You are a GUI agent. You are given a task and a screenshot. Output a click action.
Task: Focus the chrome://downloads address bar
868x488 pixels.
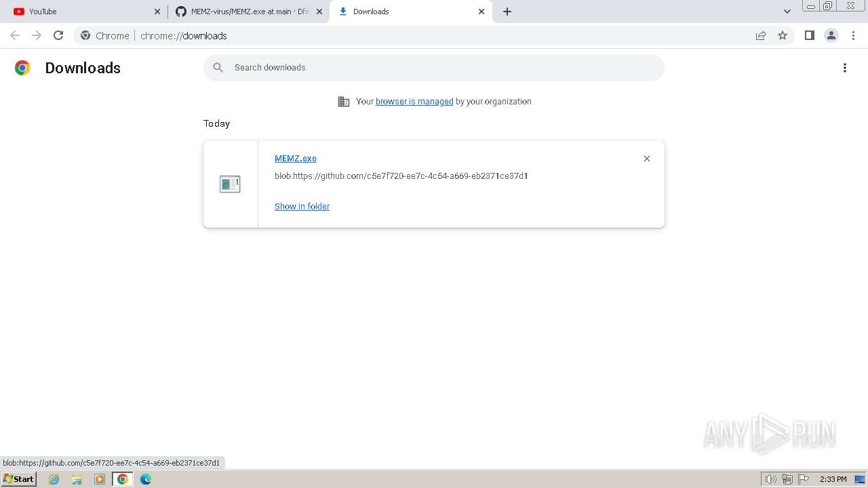click(434, 35)
